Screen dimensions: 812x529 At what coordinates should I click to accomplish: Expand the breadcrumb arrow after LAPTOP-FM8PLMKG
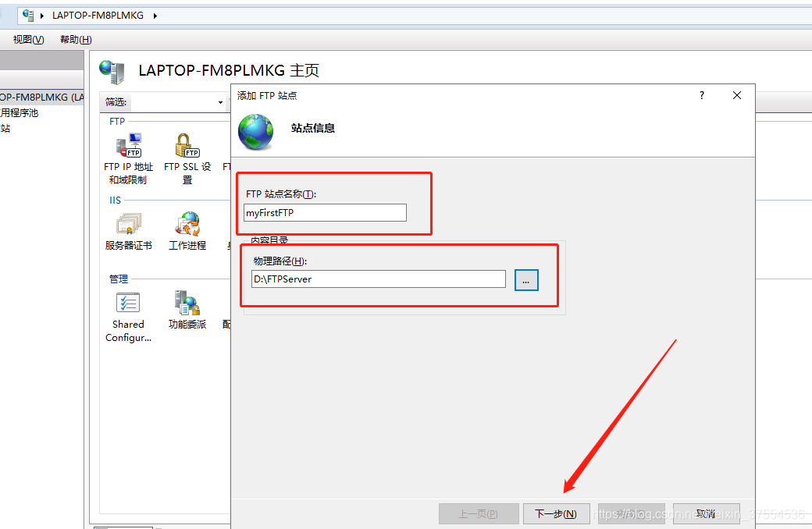pyautogui.click(x=155, y=16)
